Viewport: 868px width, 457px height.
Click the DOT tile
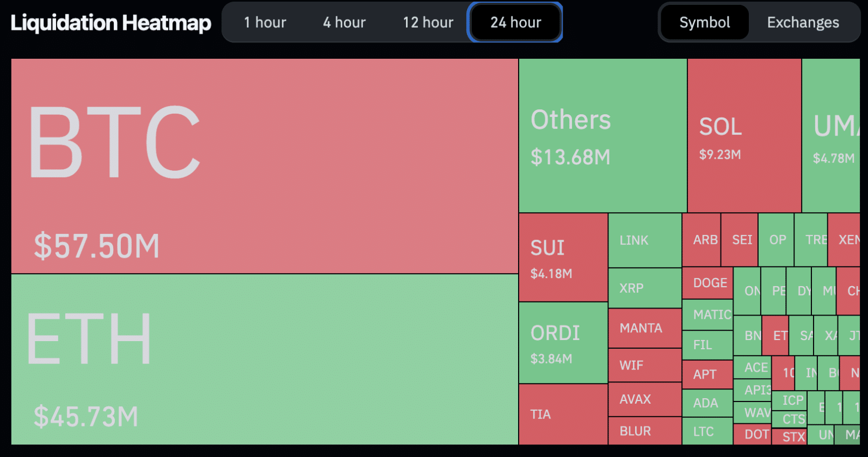coord(753,434)
